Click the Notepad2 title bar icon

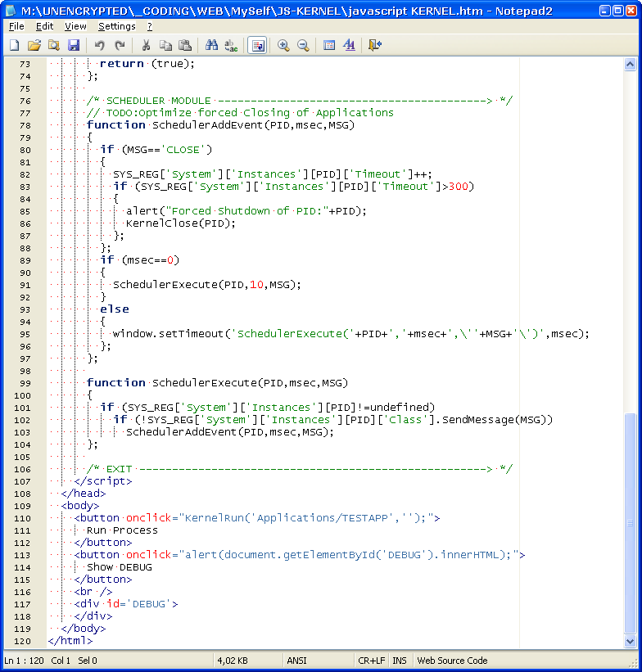pos(11,11)
